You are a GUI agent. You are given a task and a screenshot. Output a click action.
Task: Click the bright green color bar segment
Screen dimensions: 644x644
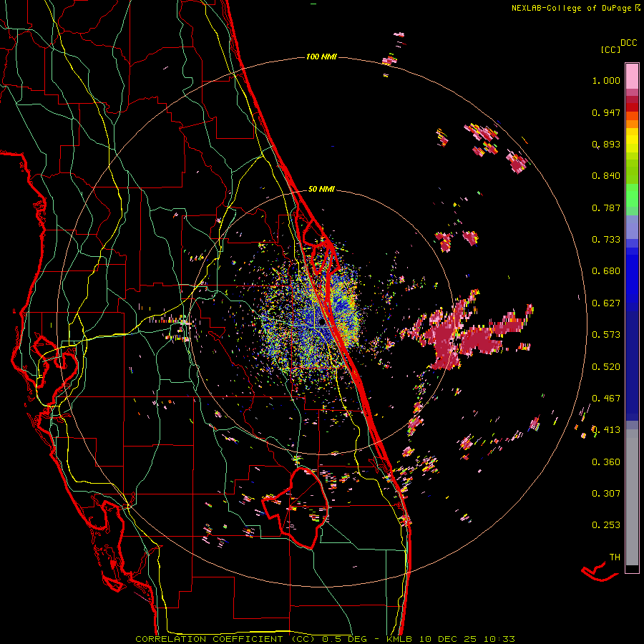pos(632,195)
